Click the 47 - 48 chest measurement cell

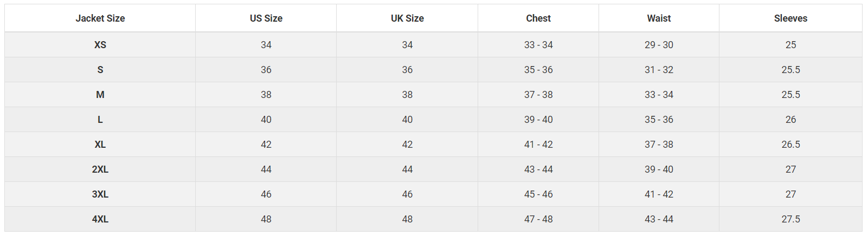point(538,219)
